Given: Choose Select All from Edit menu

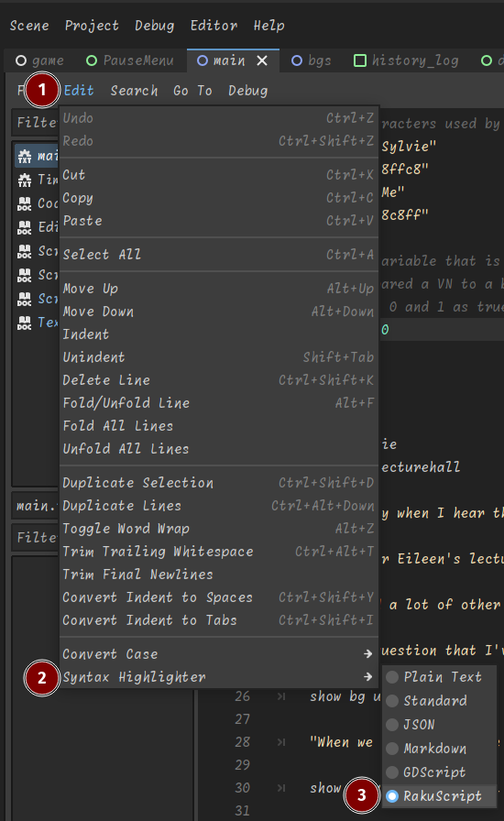Looking at the screenshot, I should click(x=218, y=255).
